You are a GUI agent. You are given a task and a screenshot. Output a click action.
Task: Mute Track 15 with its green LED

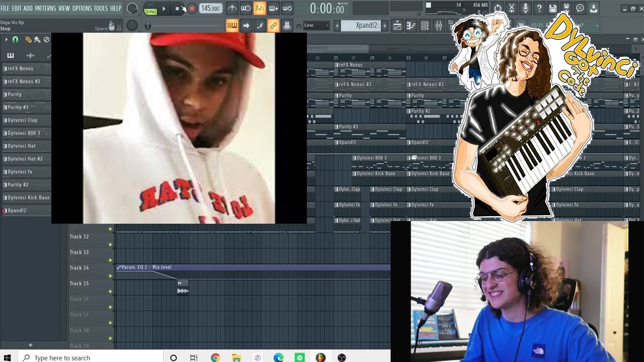point(110,292)
